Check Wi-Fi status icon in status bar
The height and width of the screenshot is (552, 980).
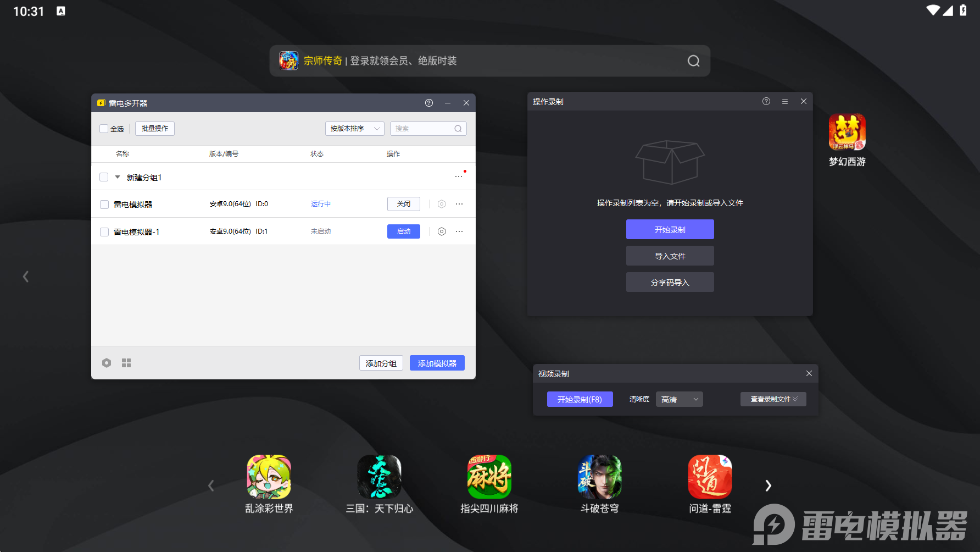pos(933,10)
